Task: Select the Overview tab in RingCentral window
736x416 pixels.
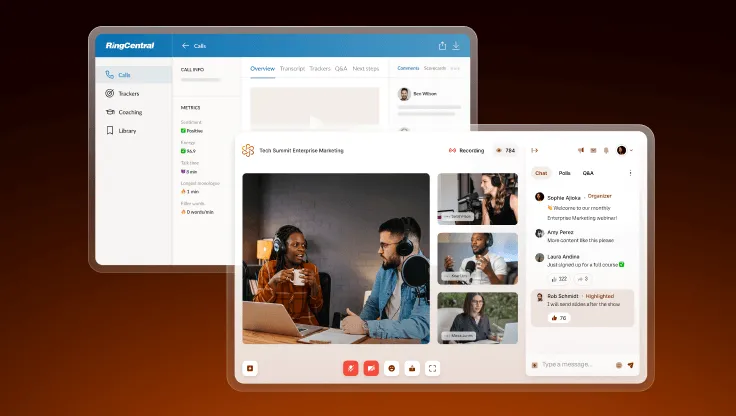Action: click(x=262, y=69)
